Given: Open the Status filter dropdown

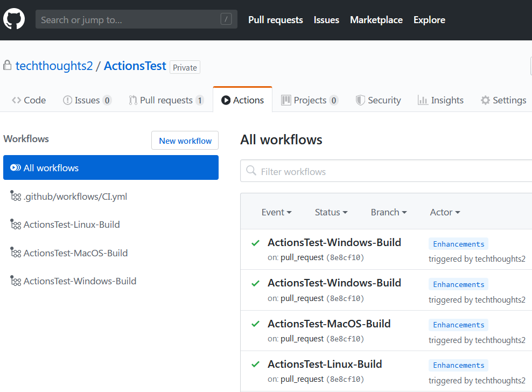Looking at the screenshot, I should pyautogui.click(x=331, y=212).
